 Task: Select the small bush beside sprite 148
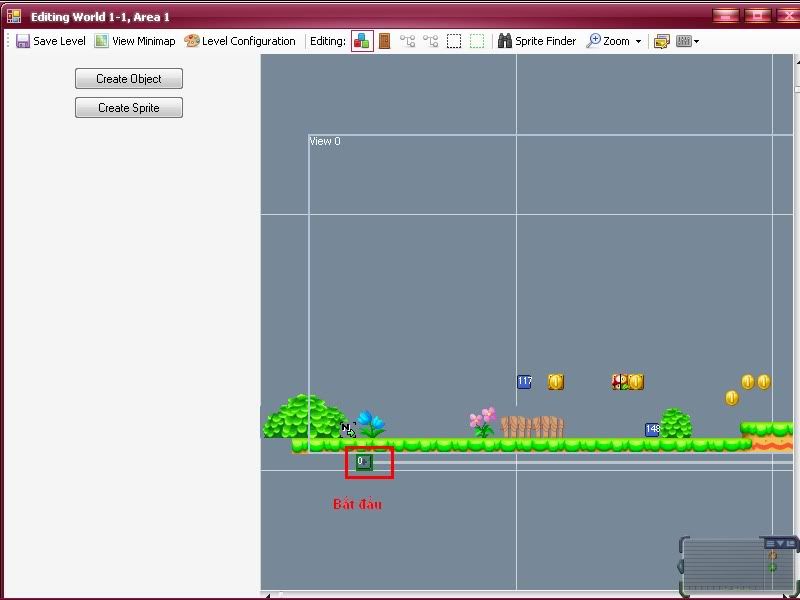pyautogui.click(x=676, y=423)
